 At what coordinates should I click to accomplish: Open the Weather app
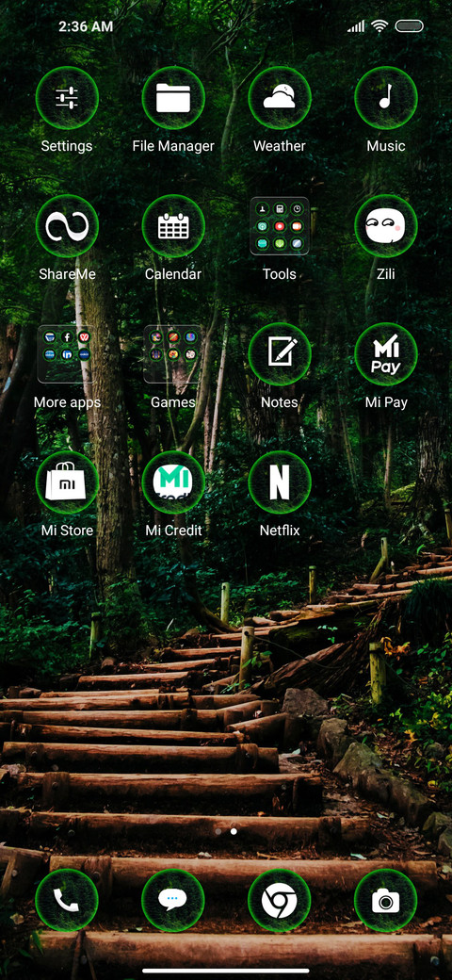point(279,98)
